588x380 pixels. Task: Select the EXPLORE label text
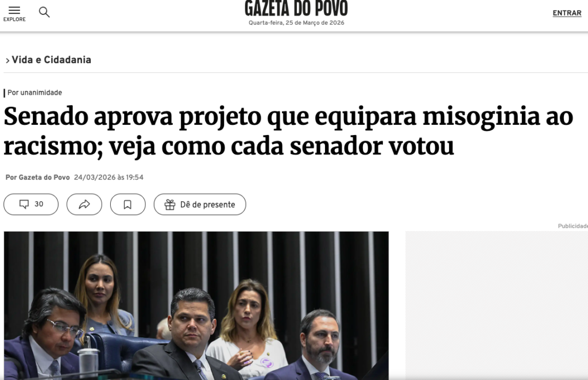(x=14, y=20)
